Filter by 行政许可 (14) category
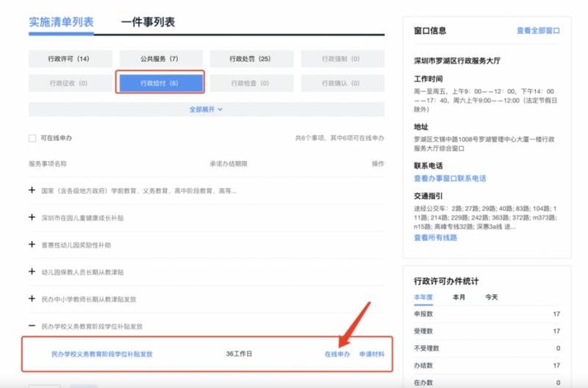Screen dimensions: 588x388 [70, 59]
